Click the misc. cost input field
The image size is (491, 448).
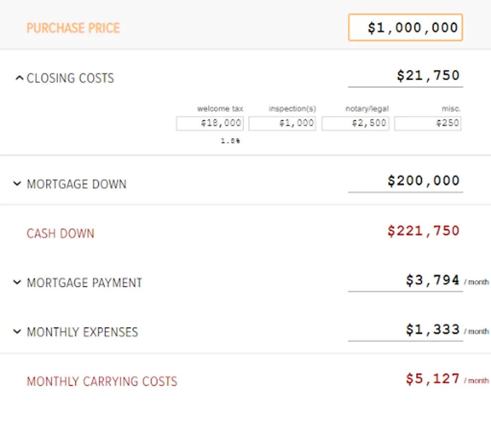(x=428, y=123)
